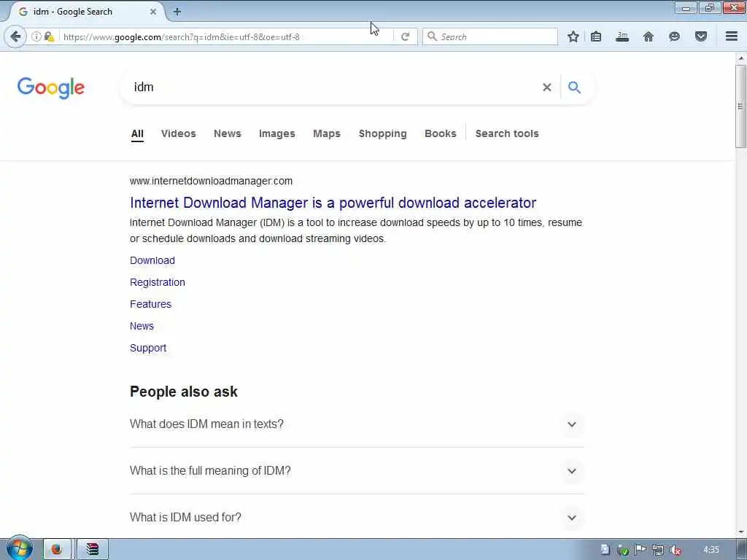This screenshot has height=560, width=747.
Task: Open Search tools options
Action: click(x=507, y=134)
